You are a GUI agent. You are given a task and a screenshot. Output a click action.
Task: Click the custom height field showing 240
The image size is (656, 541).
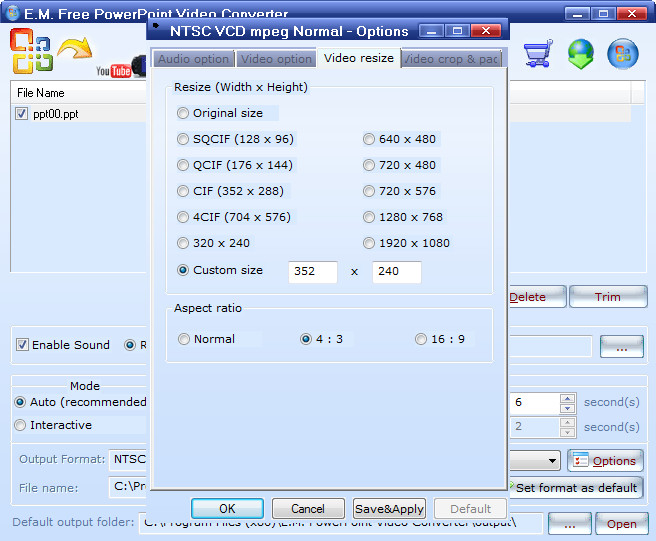(397, 272)
